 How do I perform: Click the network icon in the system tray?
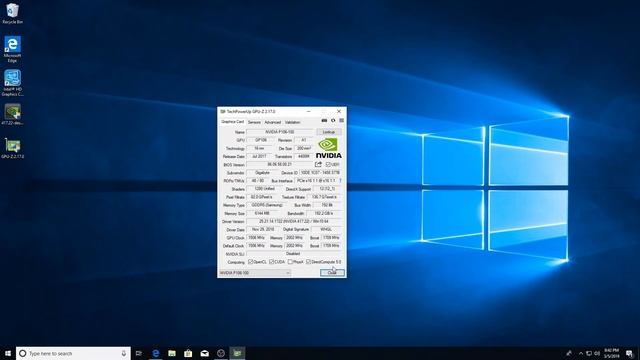coord(589,353)
